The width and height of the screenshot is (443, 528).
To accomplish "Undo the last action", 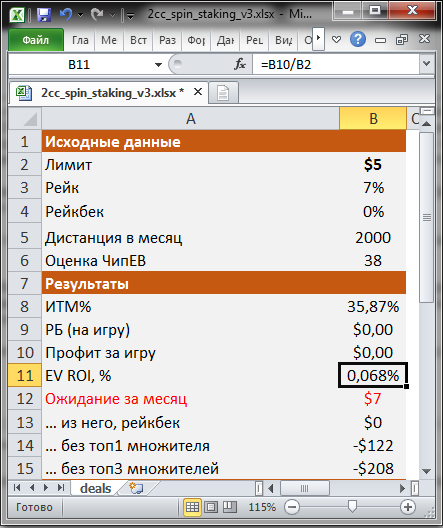I will pyautogui.click(x=66, y=14).
